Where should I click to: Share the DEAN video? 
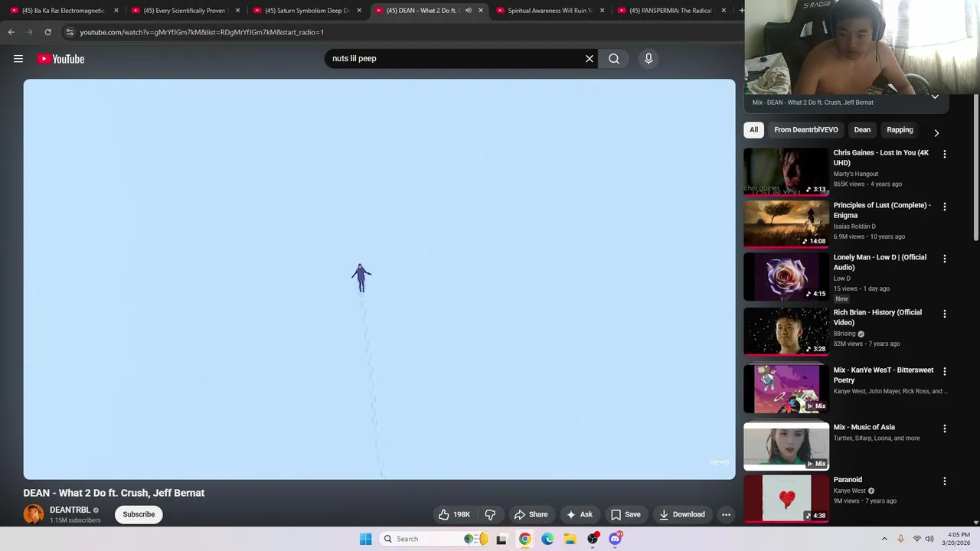click(531, 514)
